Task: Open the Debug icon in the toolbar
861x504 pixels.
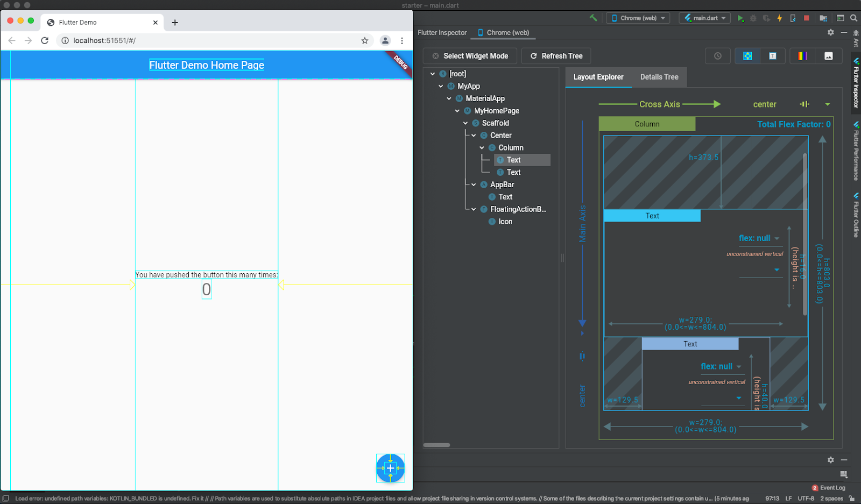Action: tap(753, 18)
